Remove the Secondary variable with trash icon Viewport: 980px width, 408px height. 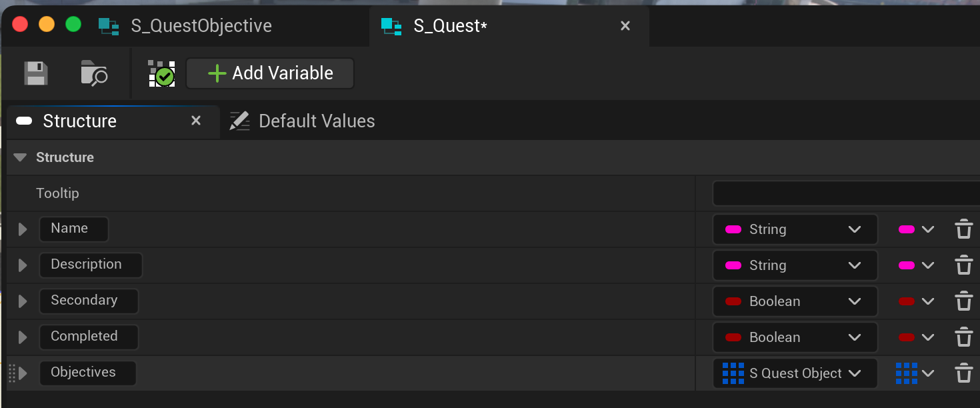(x=963, y=301)
